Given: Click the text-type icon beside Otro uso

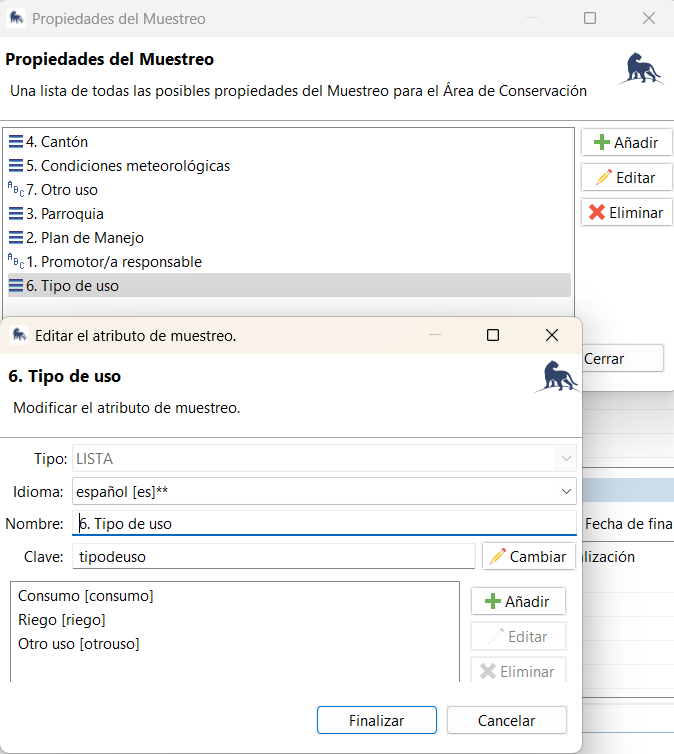Looking at the screenshot, I should 16,190.
